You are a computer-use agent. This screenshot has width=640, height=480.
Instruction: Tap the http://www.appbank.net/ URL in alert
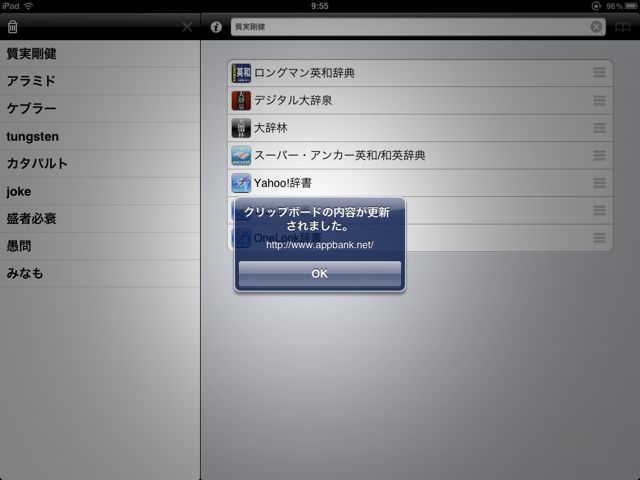point(320,245)
